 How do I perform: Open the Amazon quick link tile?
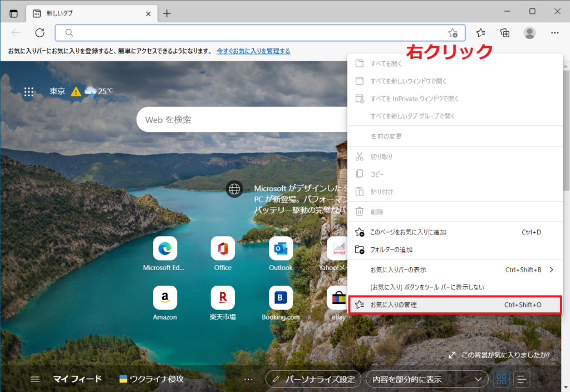(165, 298)
